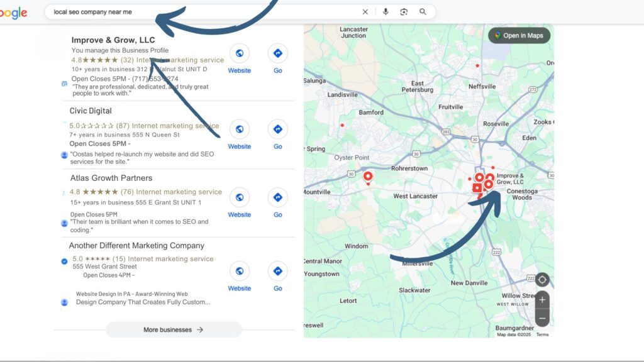The width and height of the screenshot is (644, 362).
Task: Open the Civic Digital listing title
Action: [x=91, y=111]
